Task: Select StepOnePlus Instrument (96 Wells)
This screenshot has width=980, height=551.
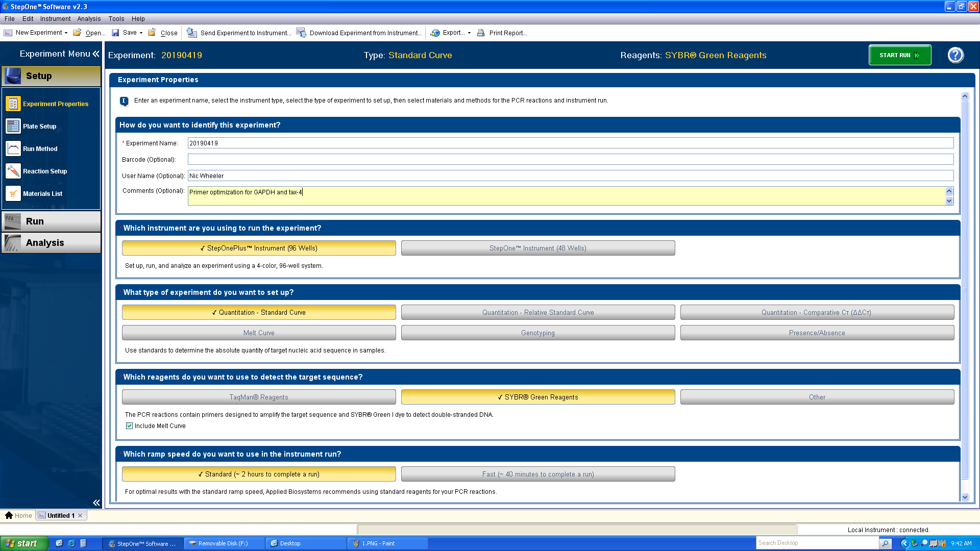Action: point(259,248)
